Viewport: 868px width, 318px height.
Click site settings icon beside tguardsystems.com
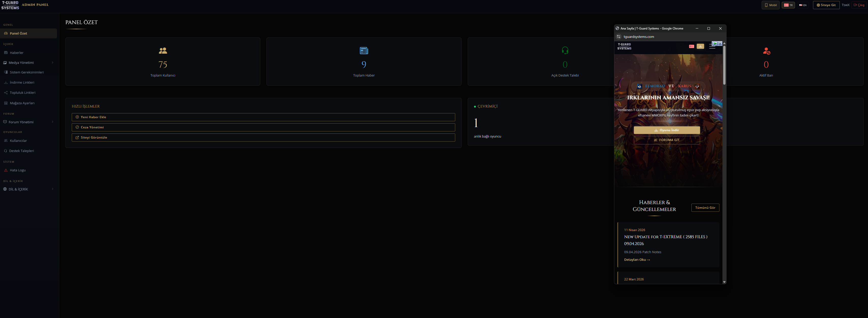[x=619, y=37]
